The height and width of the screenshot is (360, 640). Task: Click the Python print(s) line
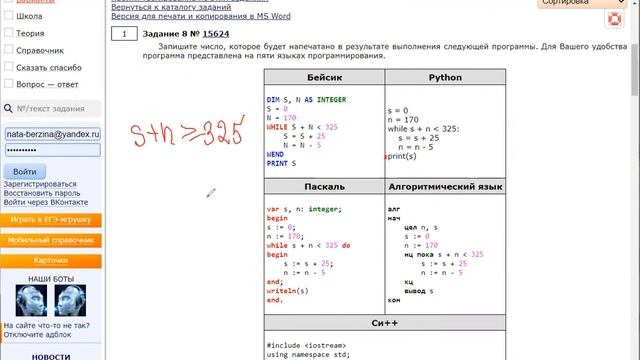pyautogui.click(x=402, y=156)
